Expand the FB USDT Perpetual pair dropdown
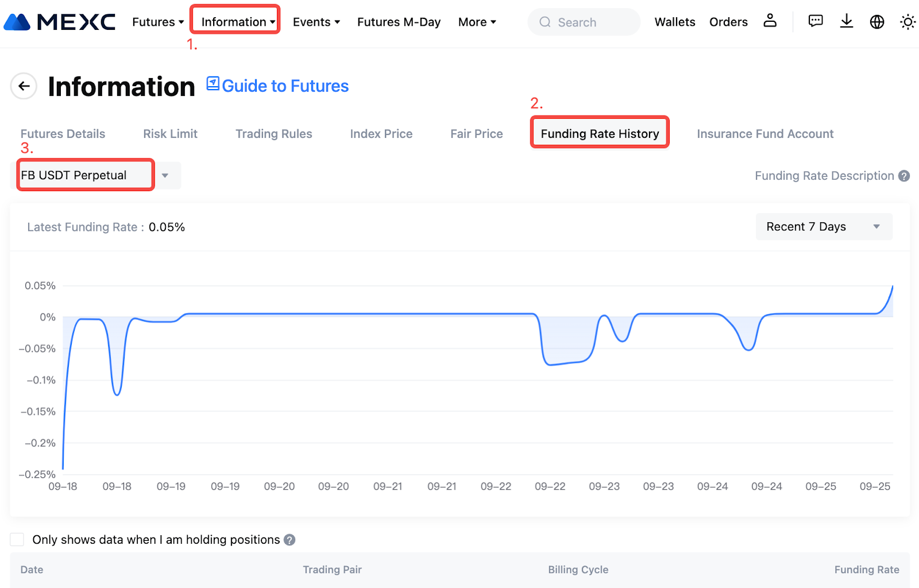The height and width of the screenshot is (588, 919). tap(165, 175)
